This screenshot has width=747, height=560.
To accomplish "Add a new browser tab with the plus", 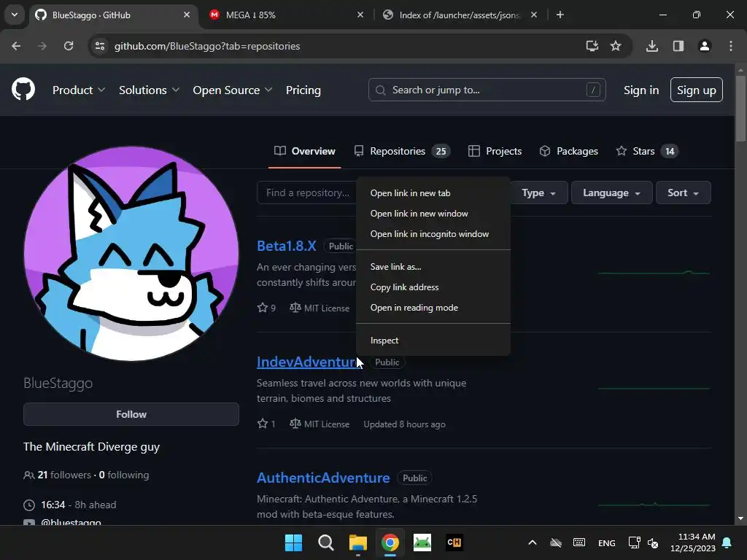I will 560,15.
